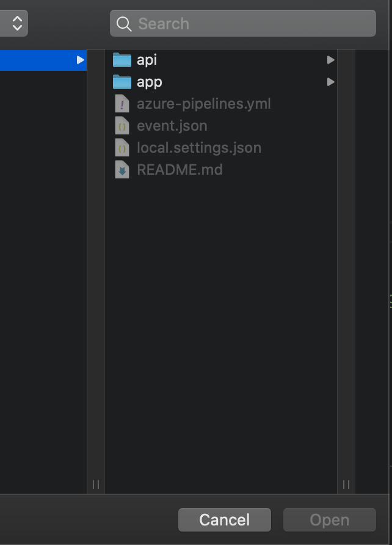Click the magnifying glass in the search field

(x=123, y=23)
